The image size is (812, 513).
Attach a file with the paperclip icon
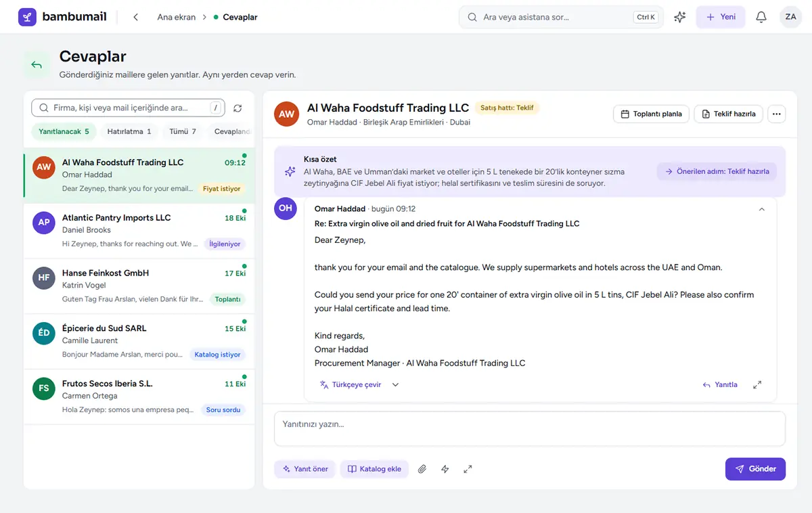pos(422,469)
